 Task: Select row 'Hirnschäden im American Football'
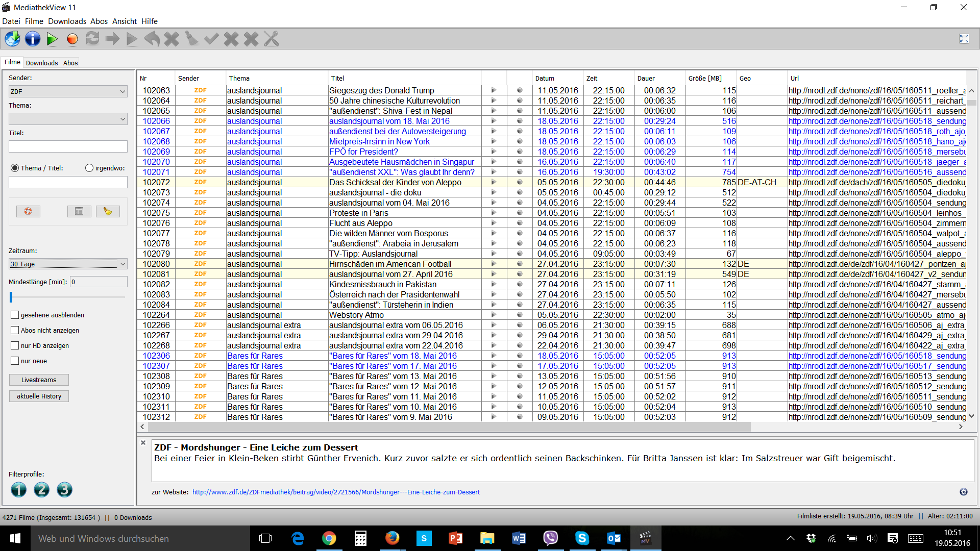[x=552, y=264]
